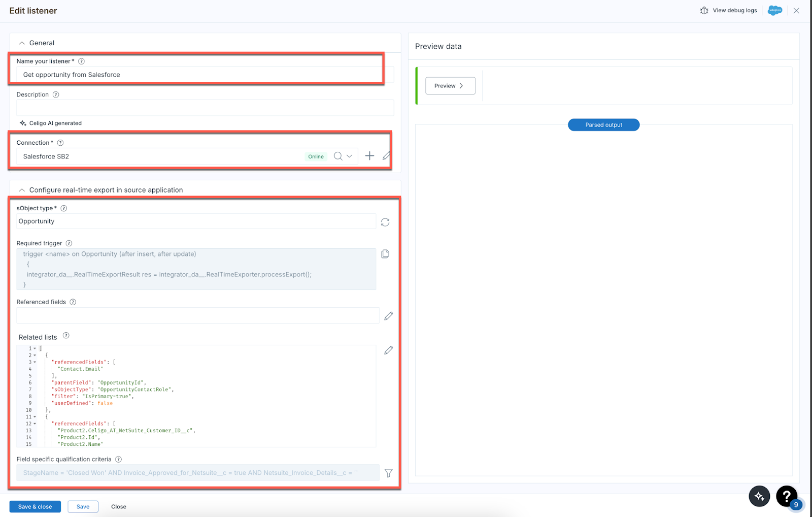
Task: Click the Referenced fields input
Action: click(198, 315)
